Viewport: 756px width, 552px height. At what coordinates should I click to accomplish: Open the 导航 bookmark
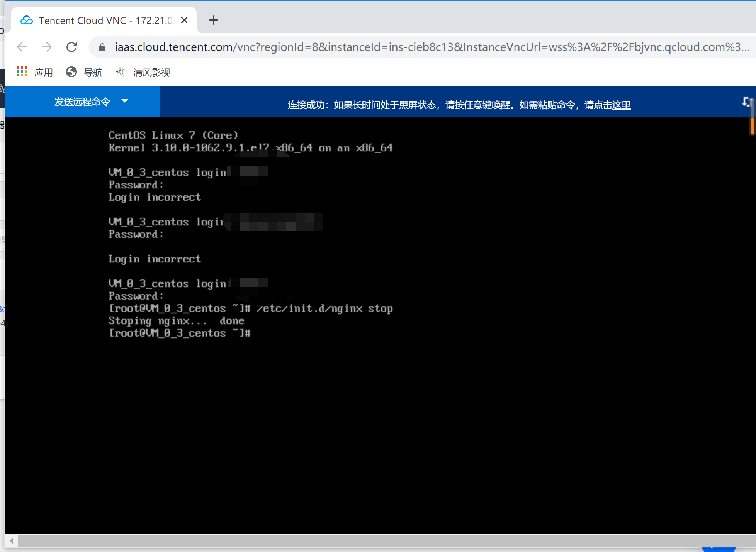pos(84,72)
